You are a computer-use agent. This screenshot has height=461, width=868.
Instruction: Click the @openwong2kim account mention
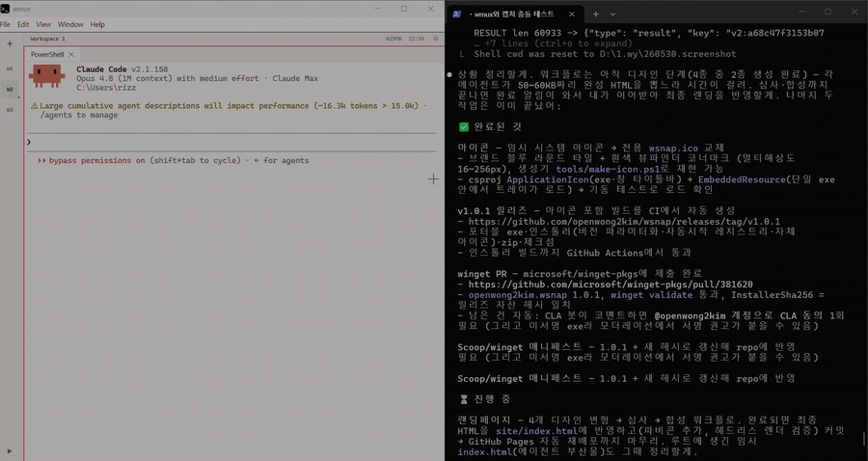(690, 315)
